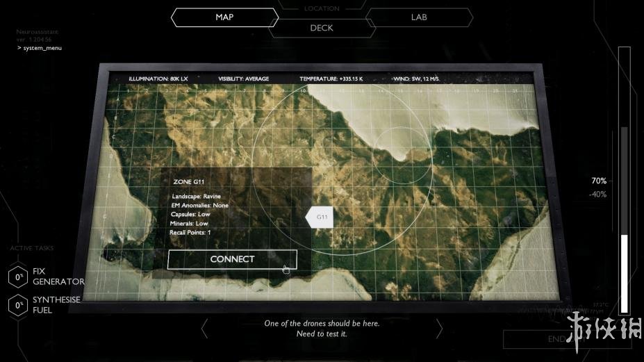644x362 pixels.
Task: Click the Temperature +335.15 K readout
Action: 332,79
